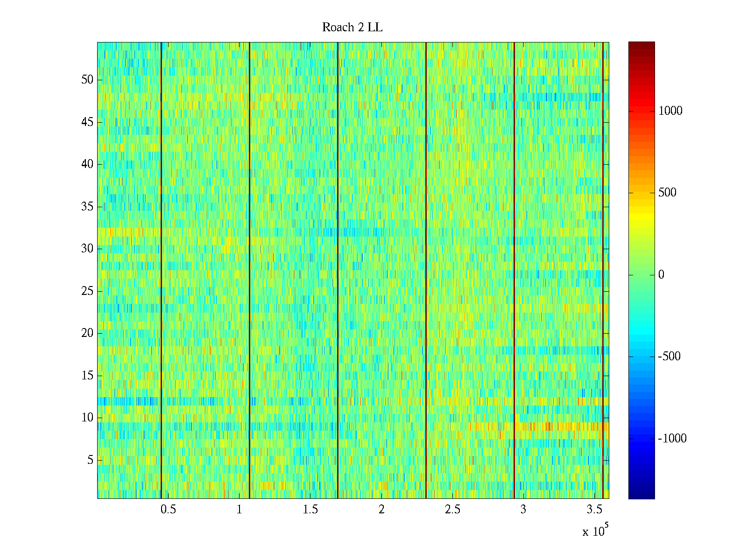Select the y-axis tick label '30'
The height and width of the screenshot is (560, 747).
(87, 249)
